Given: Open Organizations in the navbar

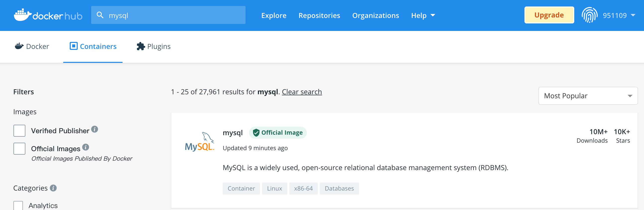Looking at the screenshot, I should (x=376, y=15).
